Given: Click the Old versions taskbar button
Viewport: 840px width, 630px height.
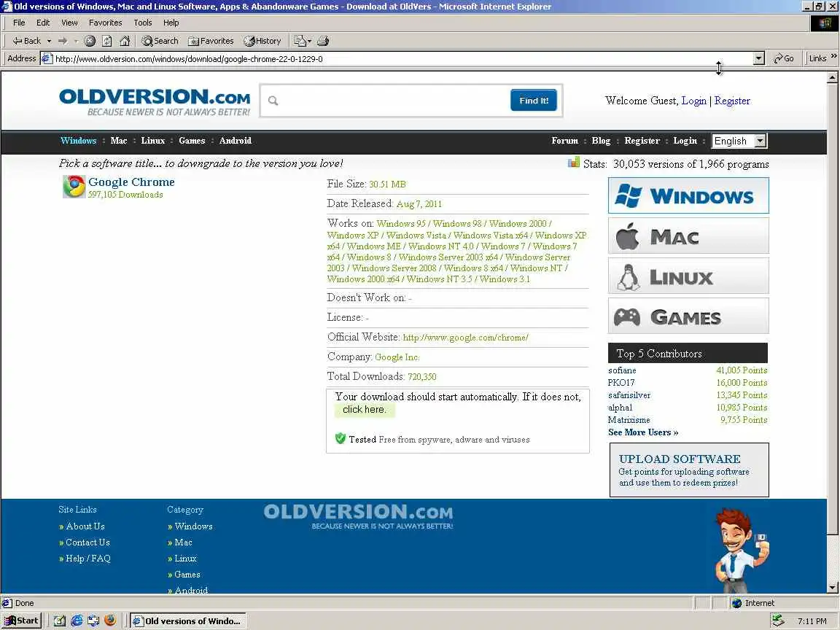Looking at the screenshot, I should point(188,621).
